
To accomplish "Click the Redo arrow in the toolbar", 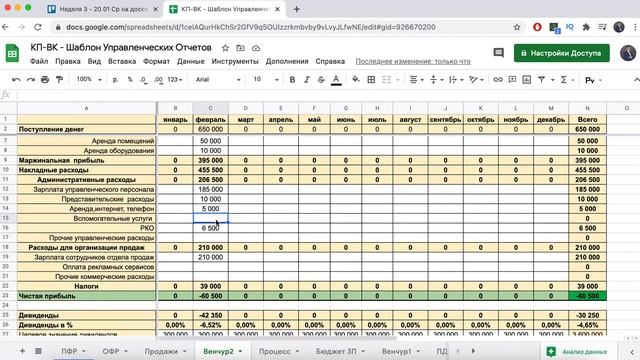I will click(x=31, y=80).
